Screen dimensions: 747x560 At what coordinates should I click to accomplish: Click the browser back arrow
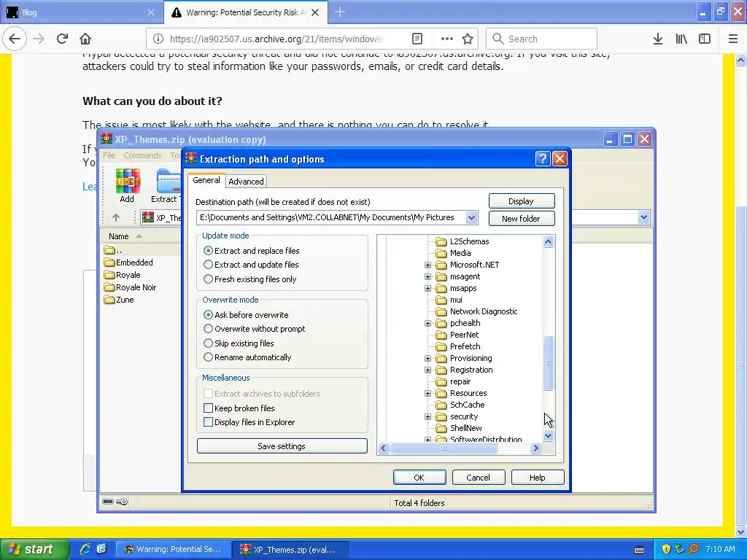(x=15, y=39)
